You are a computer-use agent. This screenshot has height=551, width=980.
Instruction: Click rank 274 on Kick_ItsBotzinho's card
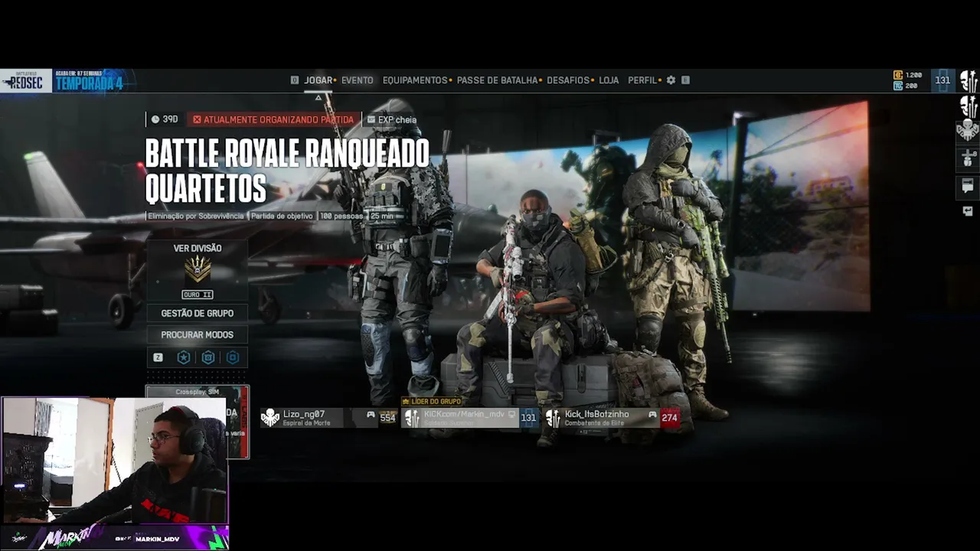[x=670, y=418]
